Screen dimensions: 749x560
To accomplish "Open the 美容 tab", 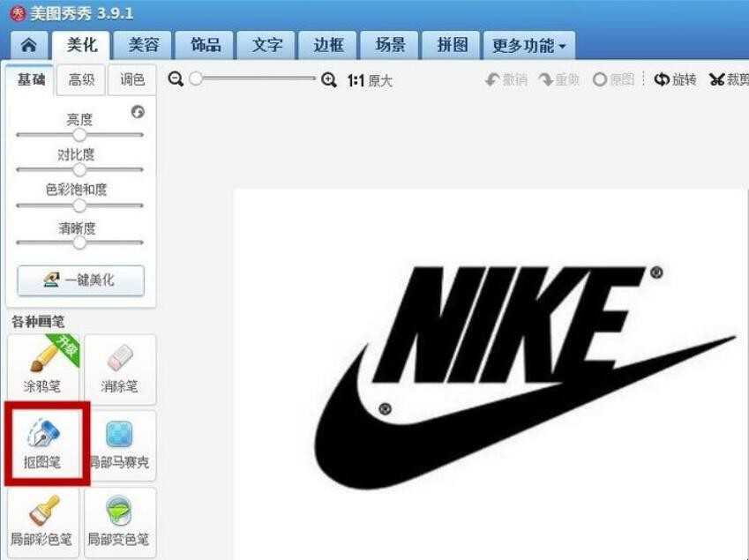I will (x=143, y=45).
